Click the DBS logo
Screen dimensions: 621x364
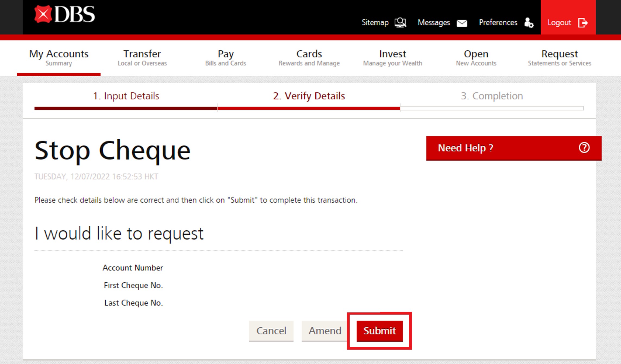tap(65, 14)
